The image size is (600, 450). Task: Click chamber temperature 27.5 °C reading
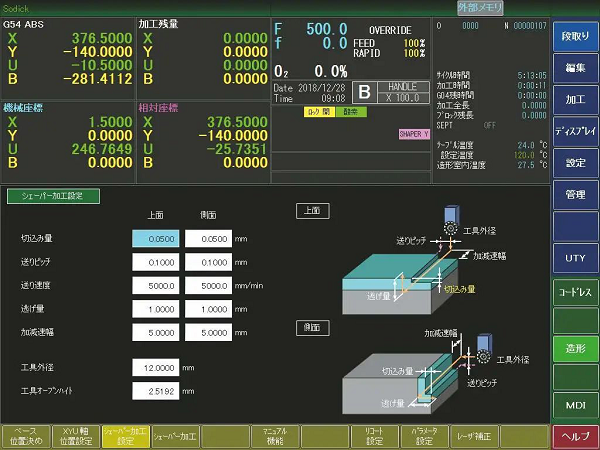coord(532,165)
